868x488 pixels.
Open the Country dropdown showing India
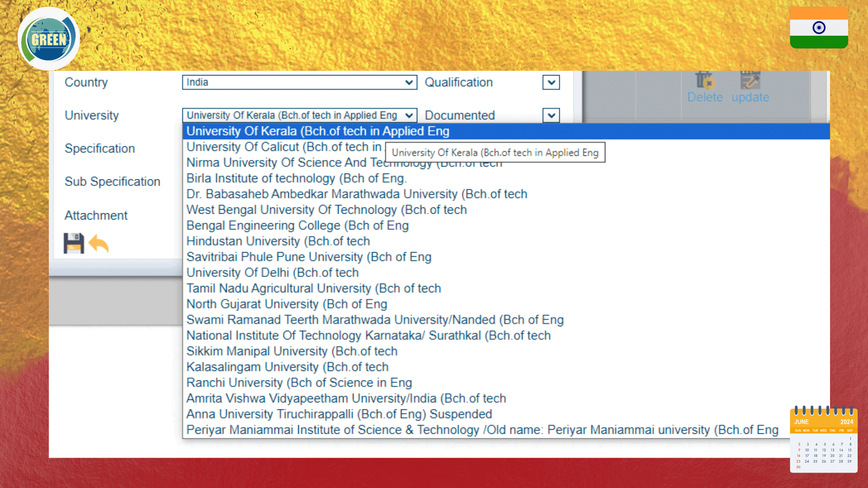point(299,82)
